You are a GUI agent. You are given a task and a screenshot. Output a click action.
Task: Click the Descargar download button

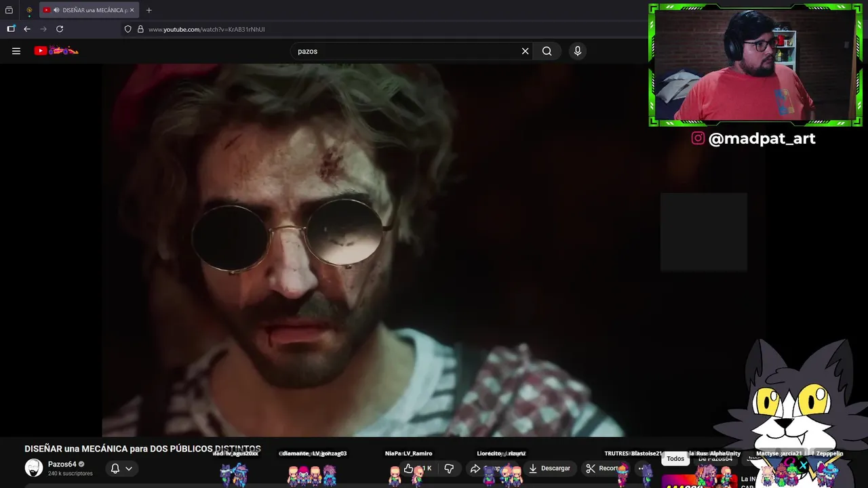click(x=549, y=468)
